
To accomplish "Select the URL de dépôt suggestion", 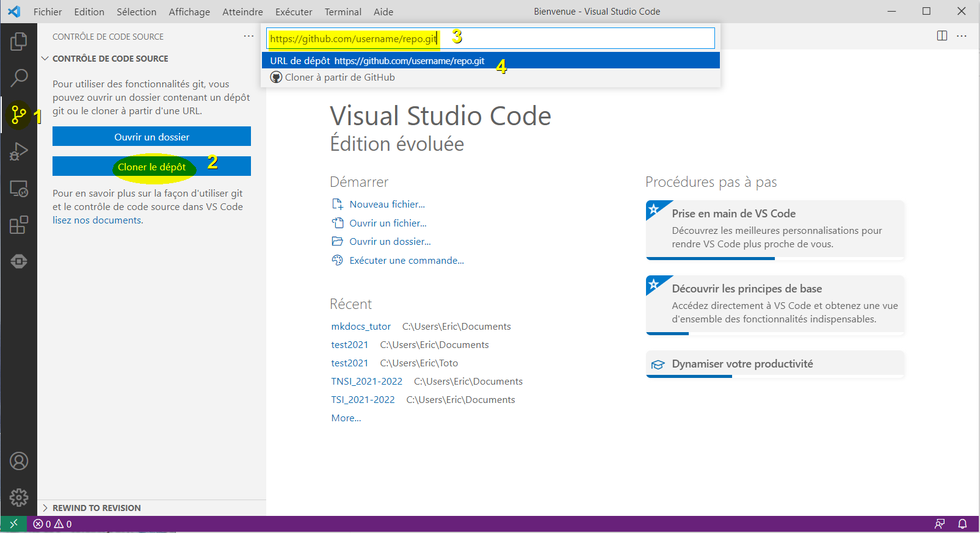I will pyautogui.click(x=491, y=60).
